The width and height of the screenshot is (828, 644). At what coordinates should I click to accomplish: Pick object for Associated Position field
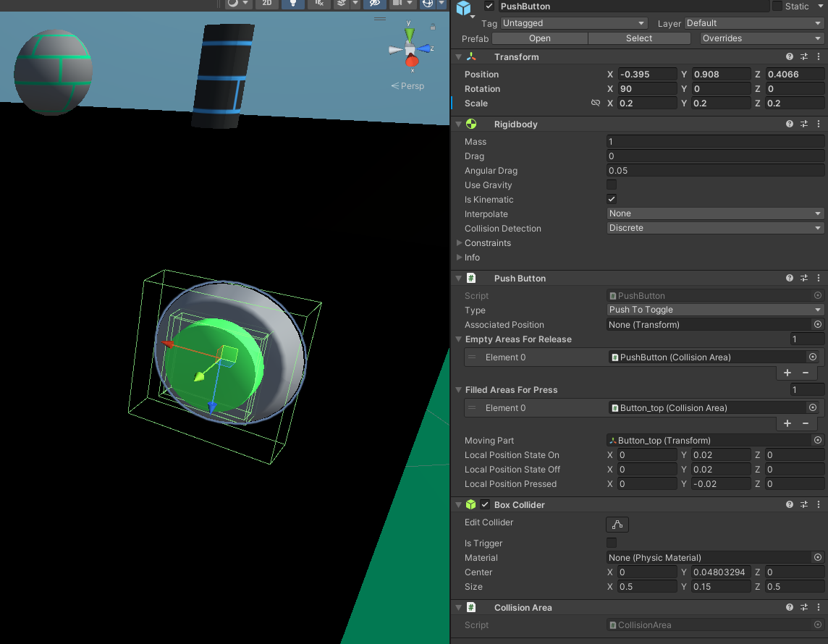818,325
